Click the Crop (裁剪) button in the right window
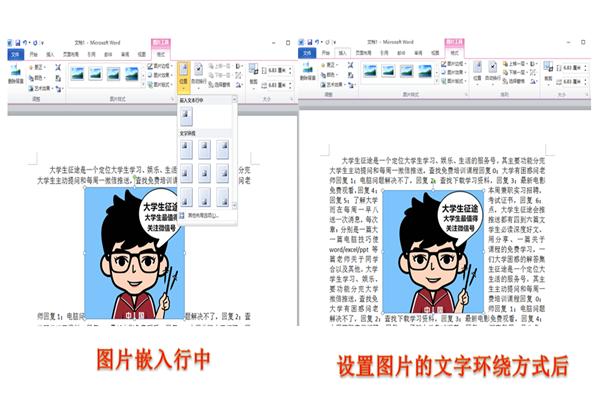Viewport: 600px width, 399px height. point(548,72)
